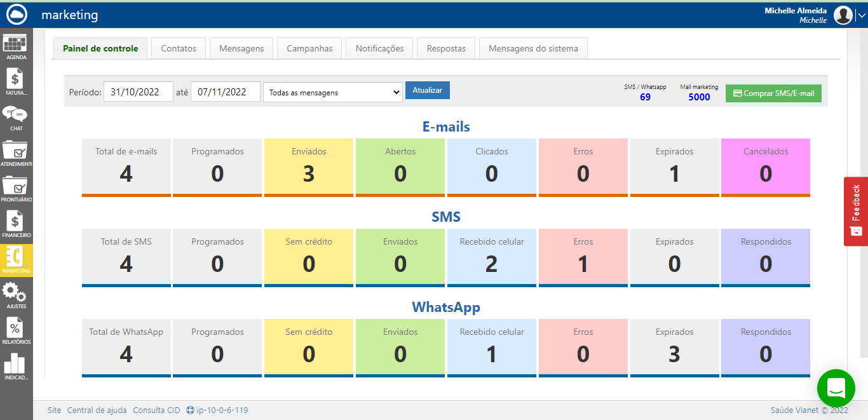Switch to the Notificações tab
This screenshot has width=868, height=420.
[x=379, y=48]
